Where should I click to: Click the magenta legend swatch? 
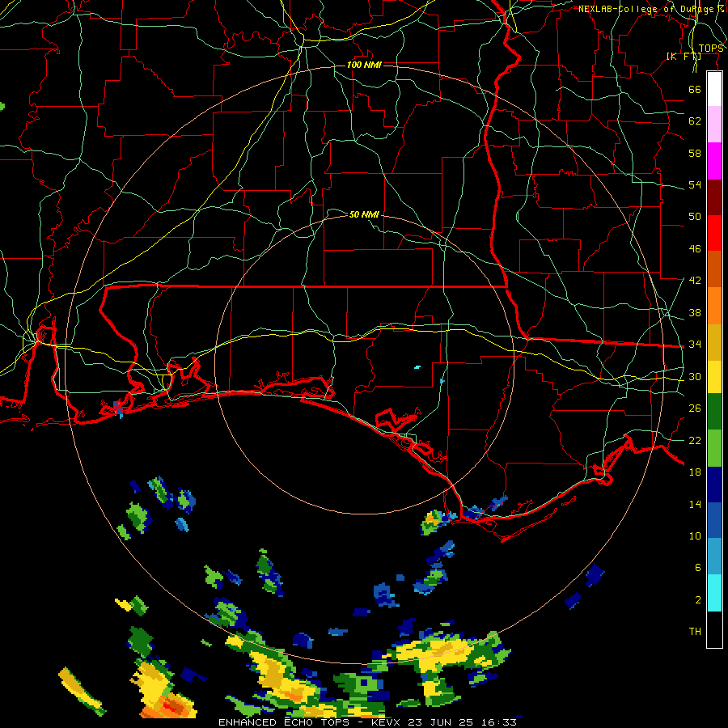pyautogui.click(x=714, y=161)
